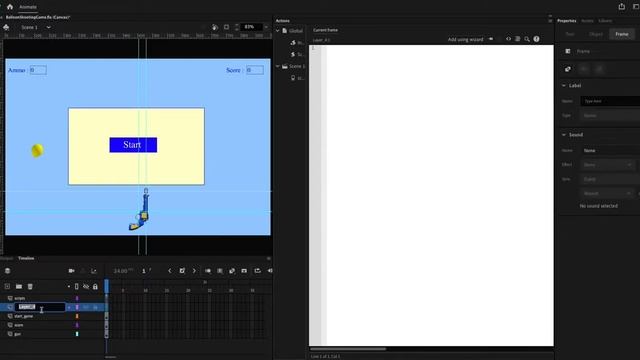Screen dimensions: 640x360
Task: Click the edit scene icon beside Scene 1
Action: click(x=6, y=27)
